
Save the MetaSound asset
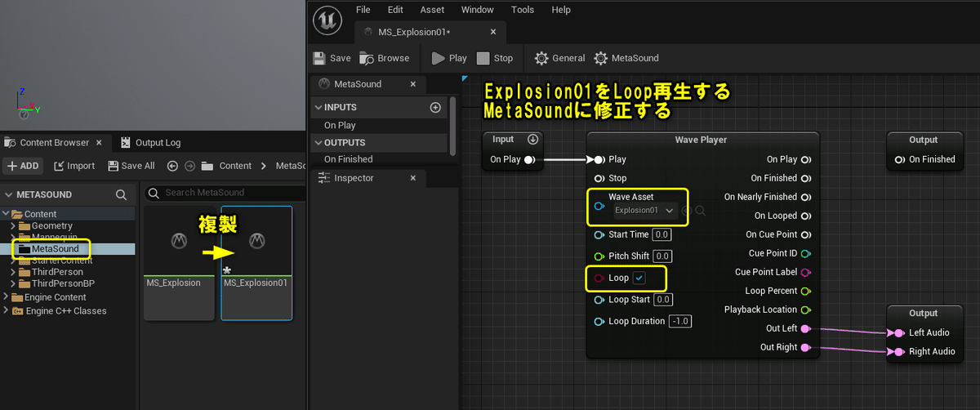tap(332, 58)
